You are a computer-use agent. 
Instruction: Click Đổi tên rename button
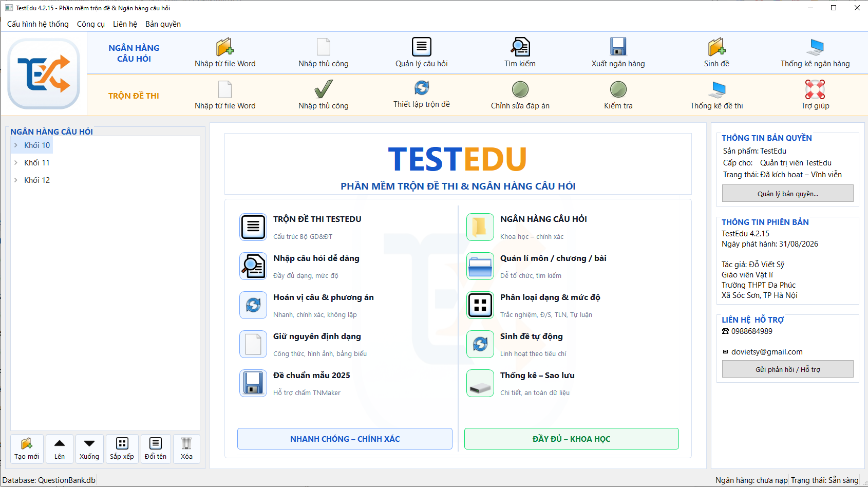(x=156, y=449)
